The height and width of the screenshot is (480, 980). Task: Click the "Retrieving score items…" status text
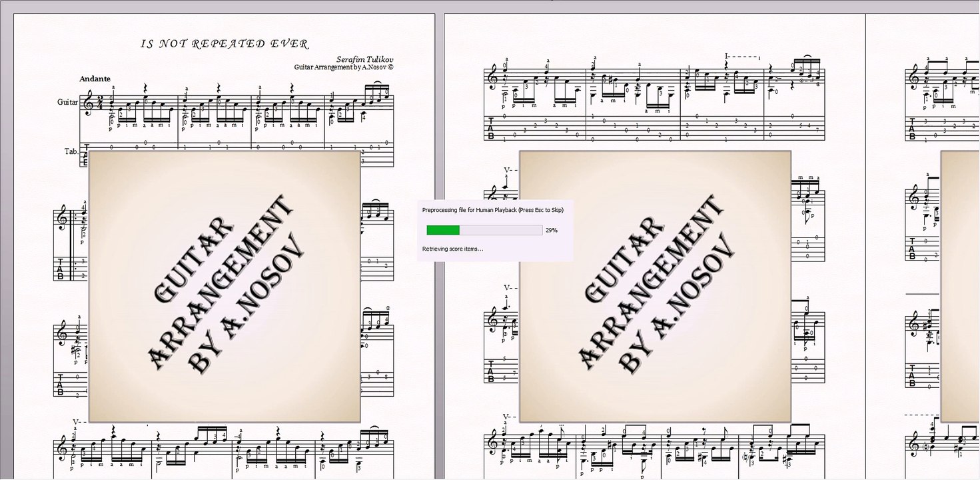pyautogui.click(x=453, y=249)
